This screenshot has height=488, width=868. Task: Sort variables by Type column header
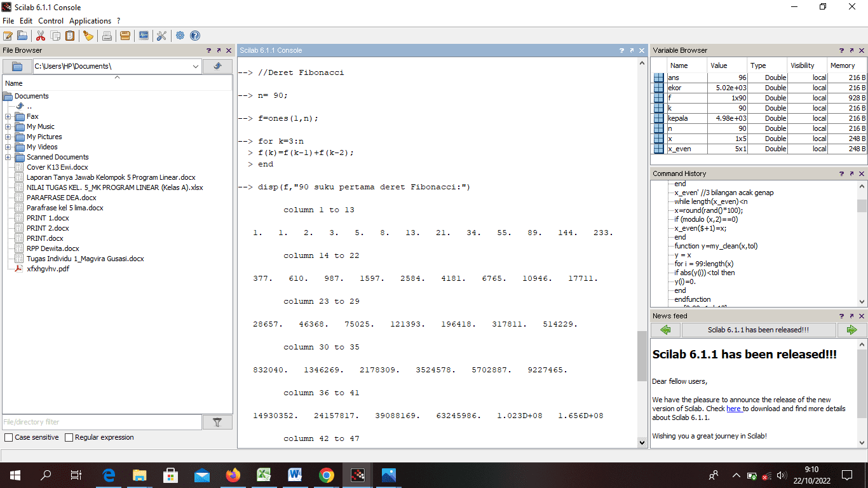pyautogui.click(x=766, y=65)
